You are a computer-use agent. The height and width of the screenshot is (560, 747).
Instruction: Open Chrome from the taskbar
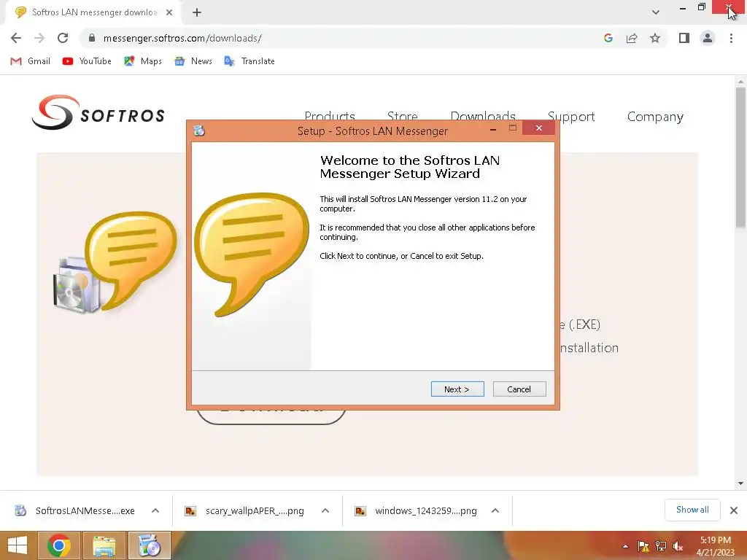(59, 545)
